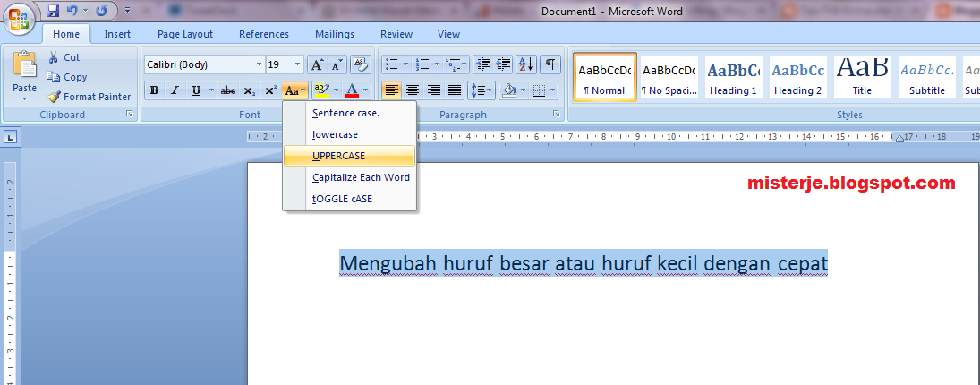Screen dimensions: 980x385
Task: Expand the Paste options arrow
Action: [x=25, y=98]
